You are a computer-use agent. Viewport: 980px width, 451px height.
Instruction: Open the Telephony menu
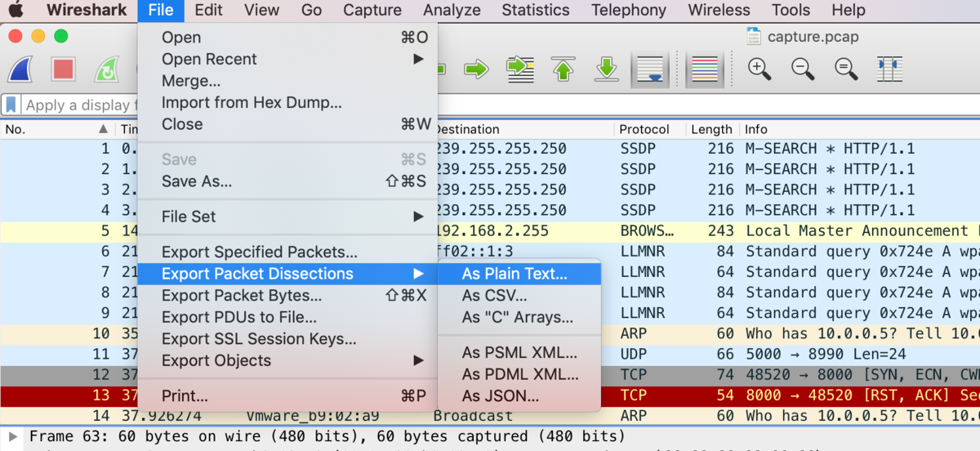[x=629, y=11]
